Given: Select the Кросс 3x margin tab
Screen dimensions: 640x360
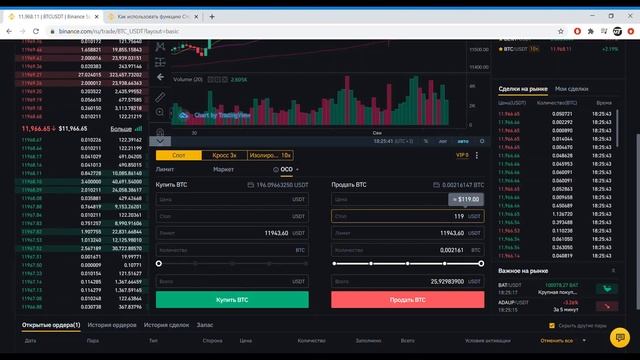Looking at the screenshot, I should click(x=224, y=155).
